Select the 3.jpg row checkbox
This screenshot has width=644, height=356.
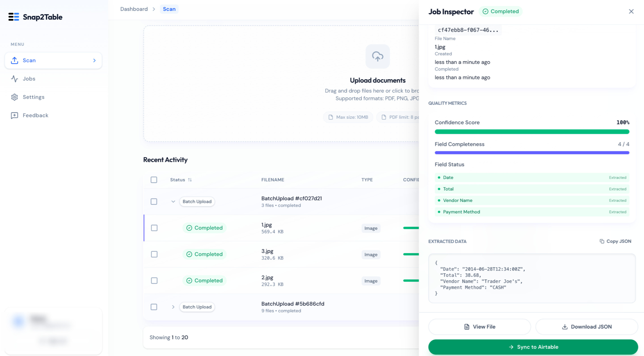(154, 254)
